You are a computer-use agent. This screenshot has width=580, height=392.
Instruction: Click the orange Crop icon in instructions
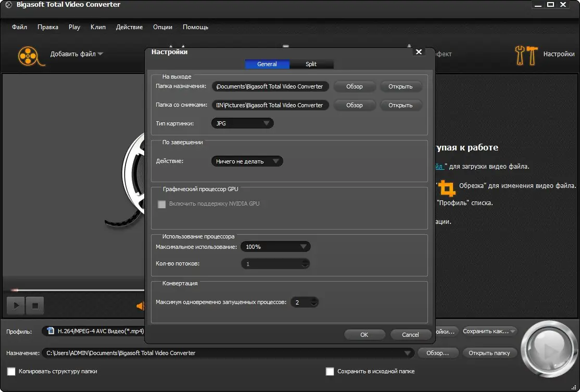click(x=447, y=188)
